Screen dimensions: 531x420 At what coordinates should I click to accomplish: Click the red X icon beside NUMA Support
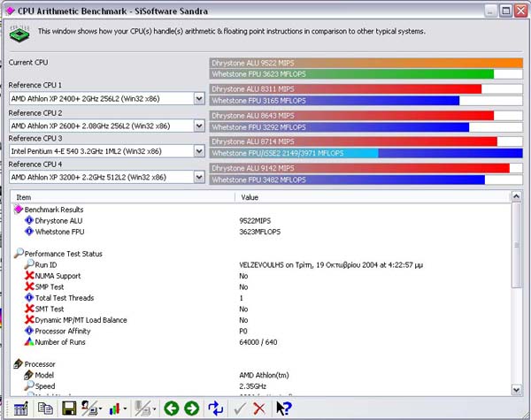29,276
